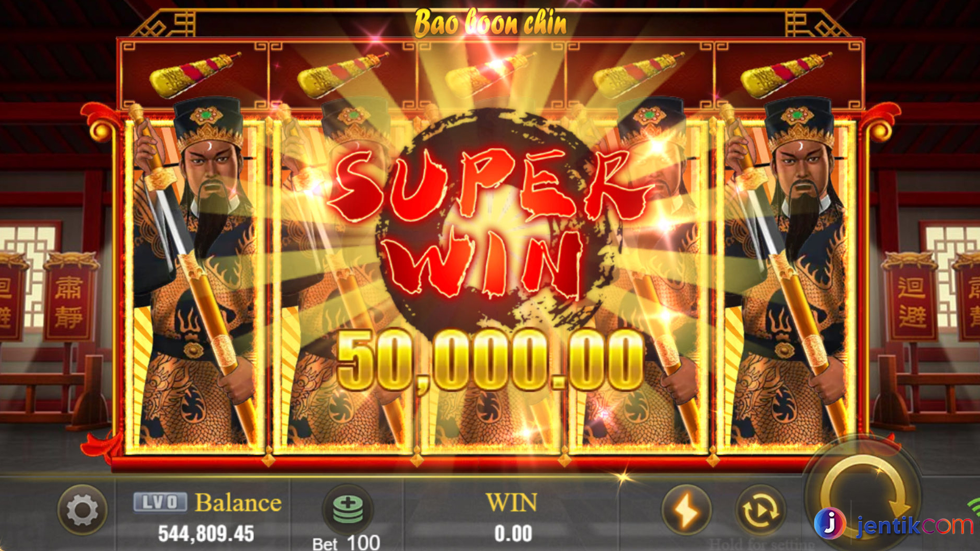980x551 pixels.
Task: Click the WIN 0.00 display
Action: [x=512, y=517]
